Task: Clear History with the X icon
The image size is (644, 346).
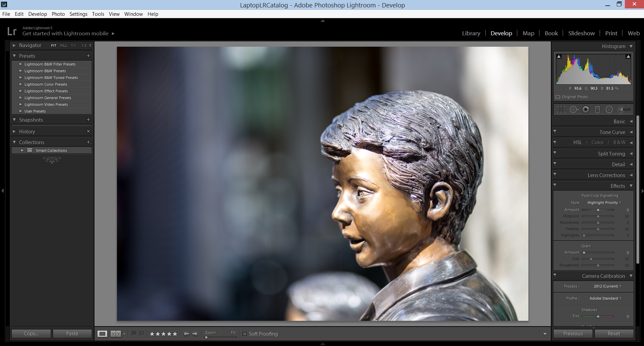Action: pyautogui.click(x=88, y=131)
